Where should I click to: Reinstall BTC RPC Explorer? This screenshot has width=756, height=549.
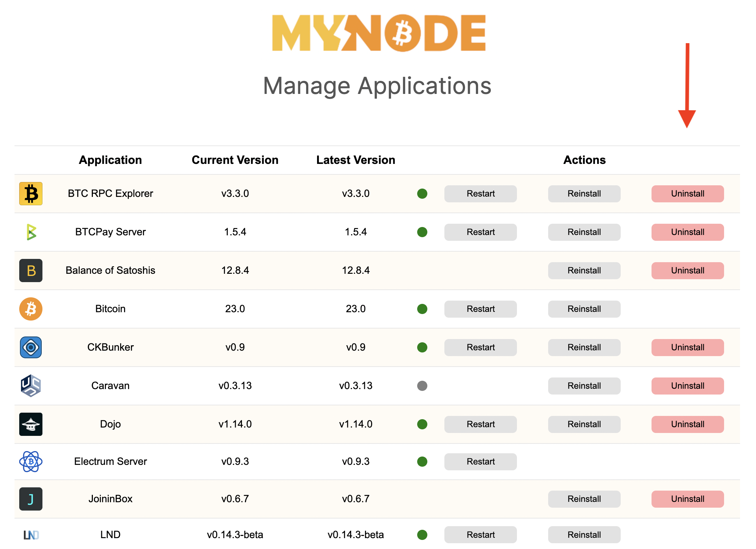tap(584, 194)
